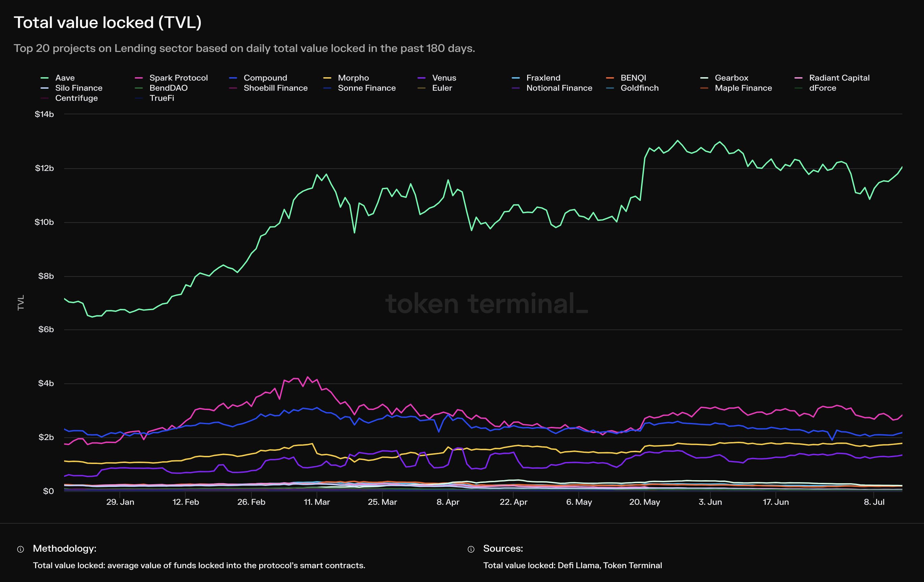Toggle Maple Finance series
Screen dimensions: 924x582
coord(743,88)
